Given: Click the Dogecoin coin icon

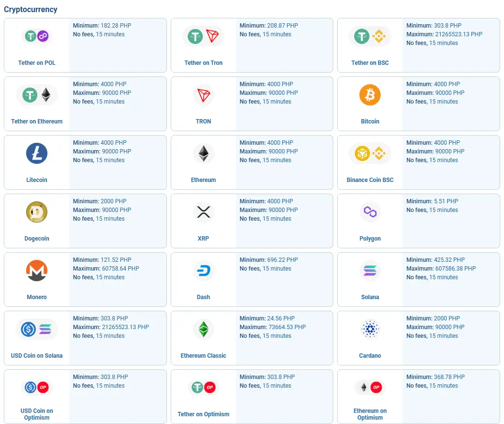Looking at the screenshot, I should tap(37, 212).
